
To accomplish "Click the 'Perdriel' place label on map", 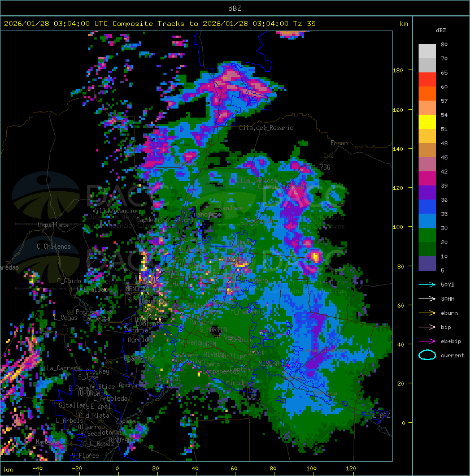I will 138,330.
